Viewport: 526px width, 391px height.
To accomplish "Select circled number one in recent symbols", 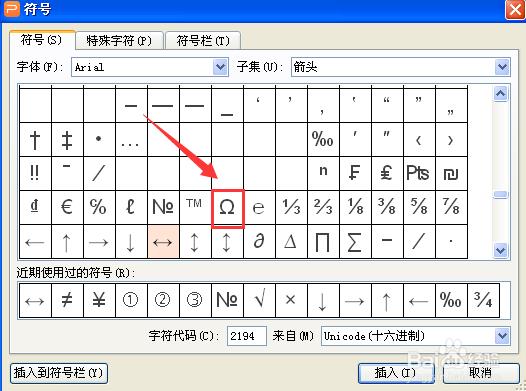I will click(131, 300).
